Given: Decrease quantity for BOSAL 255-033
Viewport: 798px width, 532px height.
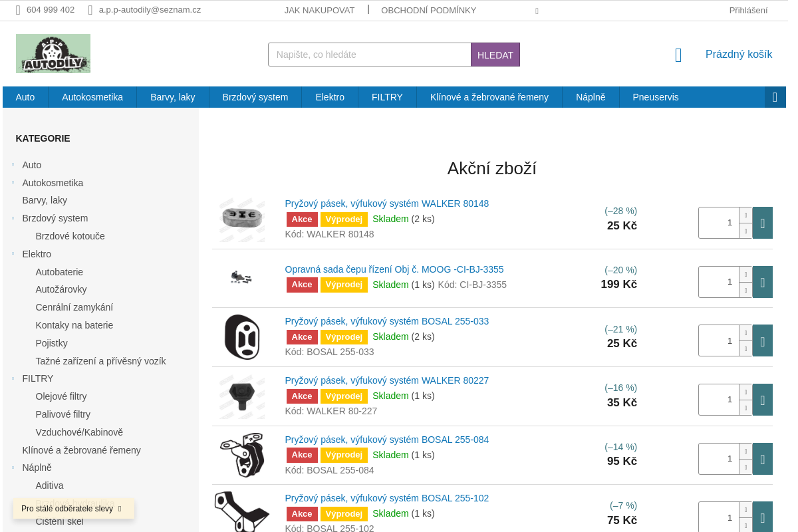Looking at the screenshot, I should click(x=745, y=348).
